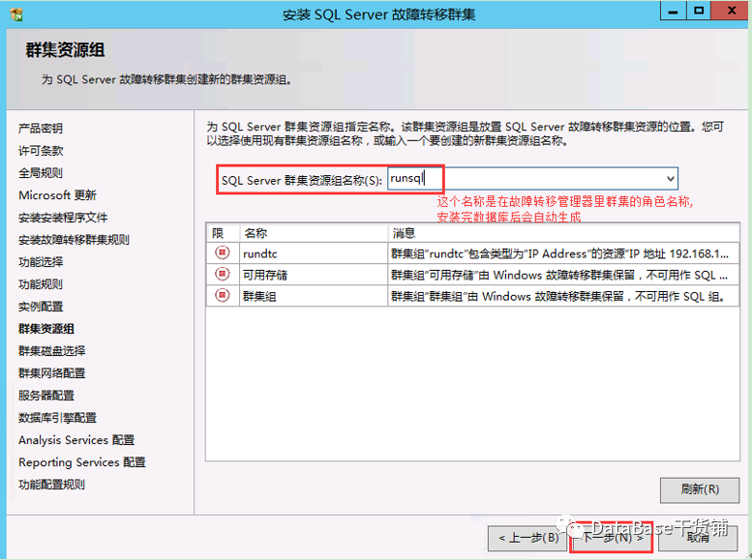The width and height of the screenshot is (752, 560).
Task: Click the blocked status icon for 可用存储 row
Action: click(222, 274)
